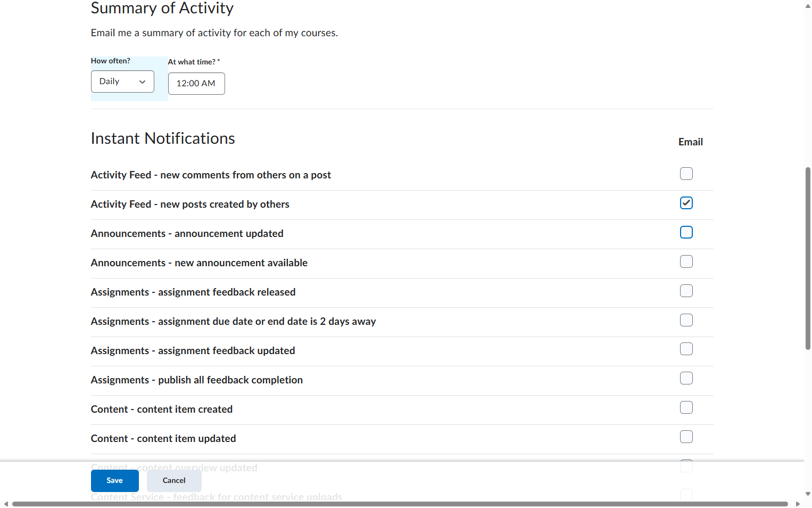Check email for content item updated
This screenshot has width=812, height=508.
pyautogui.click(x=686, y=437)
